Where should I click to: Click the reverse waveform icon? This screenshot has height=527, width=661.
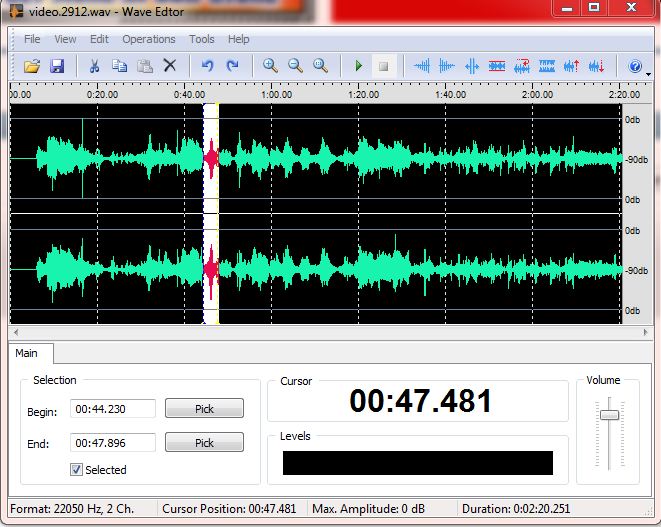522,66
